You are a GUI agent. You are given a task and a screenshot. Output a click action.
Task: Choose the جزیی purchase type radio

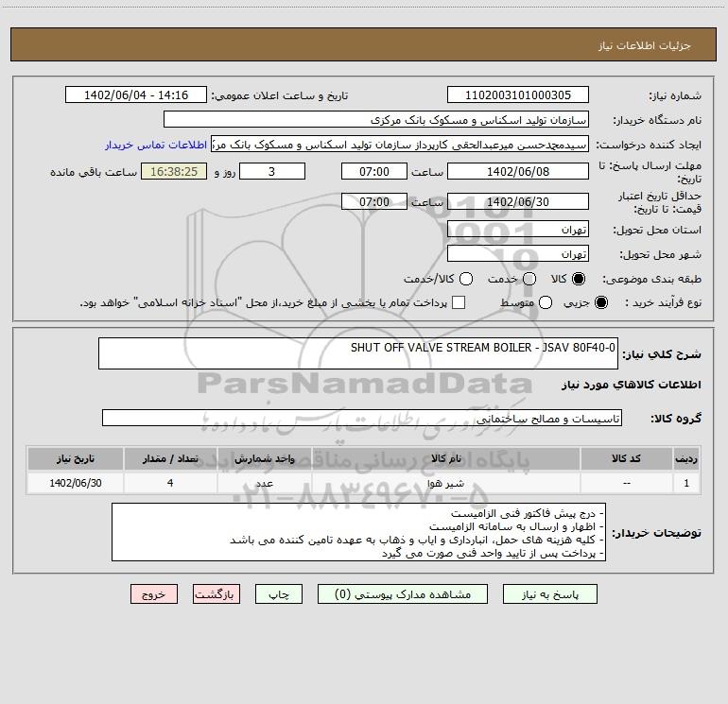coord(600,302)
